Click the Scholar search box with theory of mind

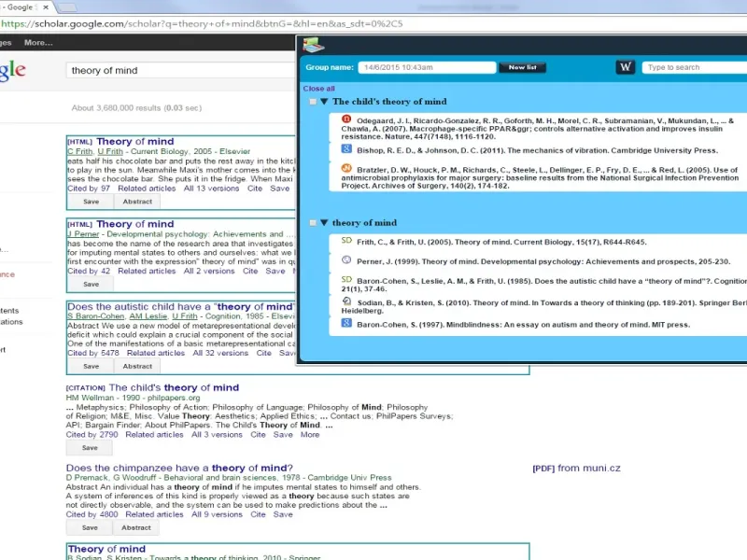pos(181,71)
